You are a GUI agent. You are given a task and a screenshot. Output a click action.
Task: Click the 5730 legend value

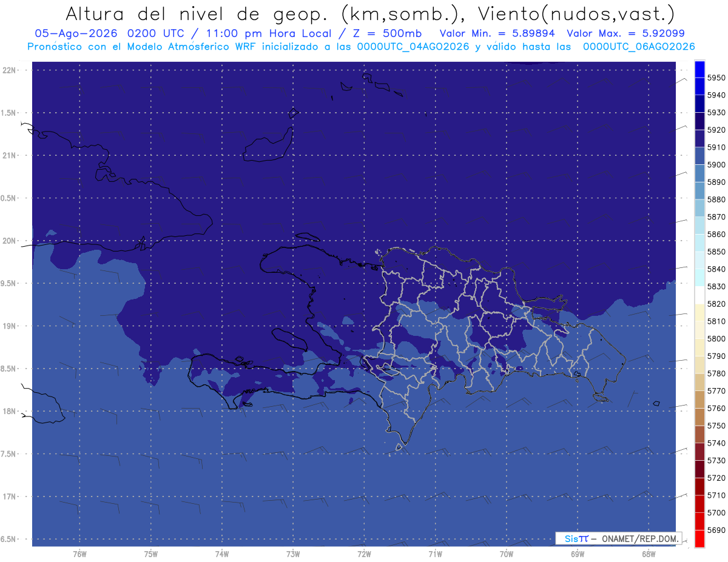(716, 460)
